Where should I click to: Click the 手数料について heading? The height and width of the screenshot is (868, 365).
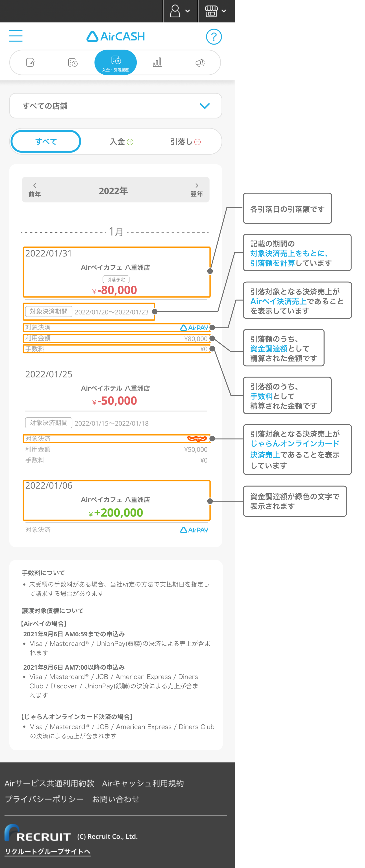(x=43, y=573)
